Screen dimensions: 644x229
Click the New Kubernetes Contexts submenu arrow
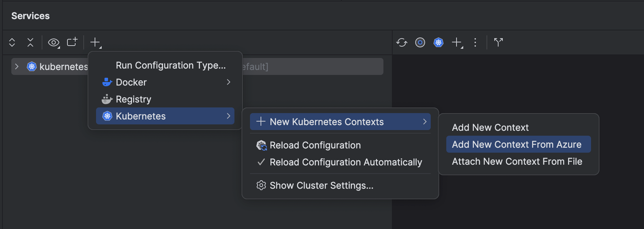425,122
